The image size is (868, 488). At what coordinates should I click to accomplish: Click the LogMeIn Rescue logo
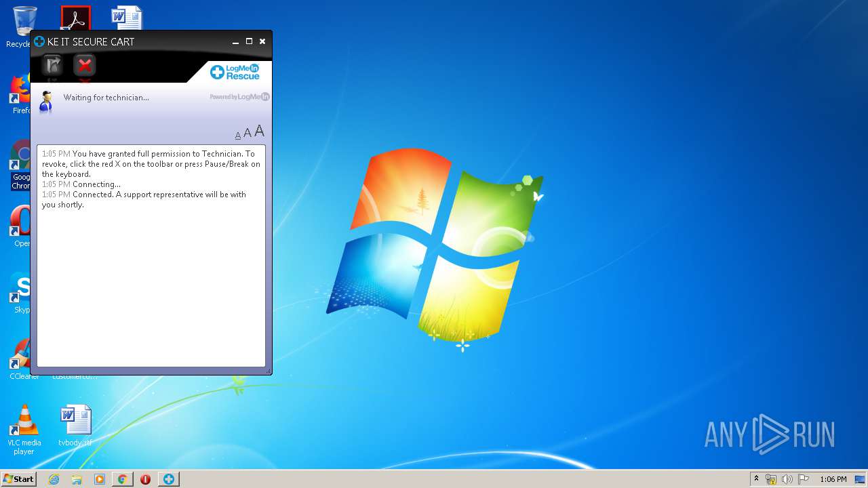pyautogui.click(x=235, y=72)
